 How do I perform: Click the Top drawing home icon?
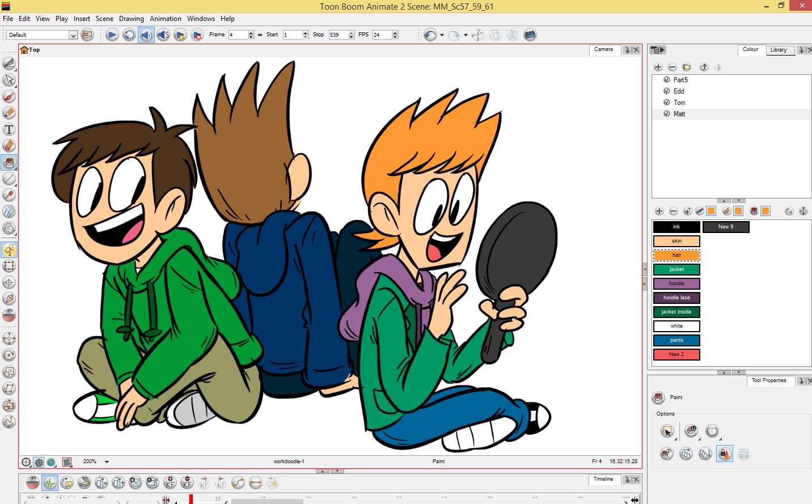pos(24,50)
